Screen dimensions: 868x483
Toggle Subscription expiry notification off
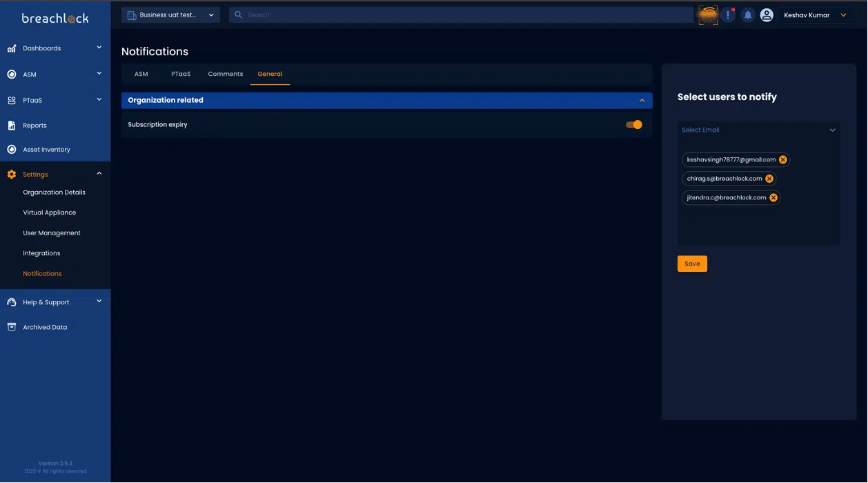click(x=634, y=125)
